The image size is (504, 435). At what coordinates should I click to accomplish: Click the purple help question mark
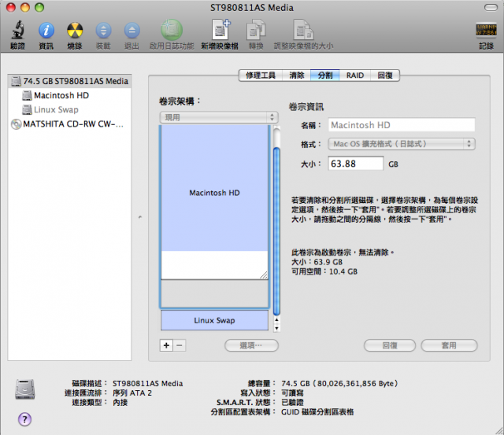coord(24,418)
